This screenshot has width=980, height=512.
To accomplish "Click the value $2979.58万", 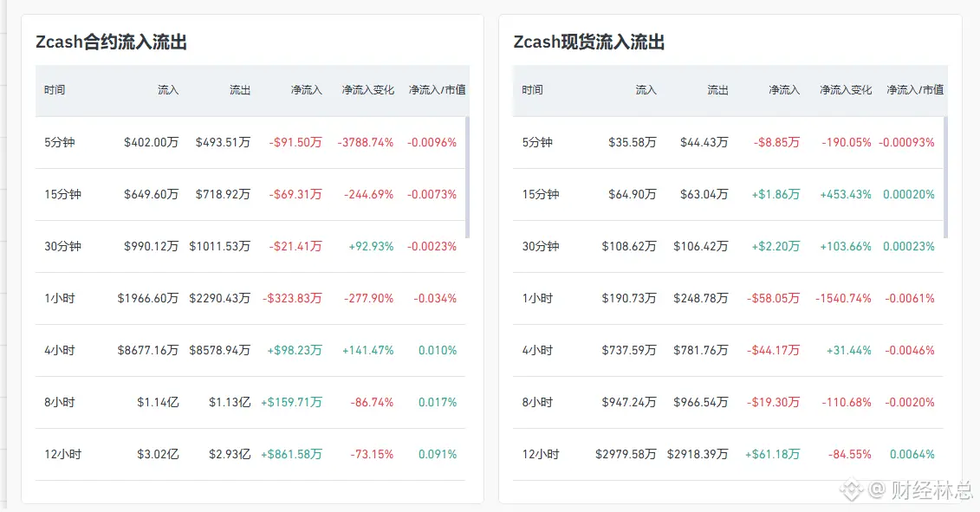I will [x=626, y=454].
